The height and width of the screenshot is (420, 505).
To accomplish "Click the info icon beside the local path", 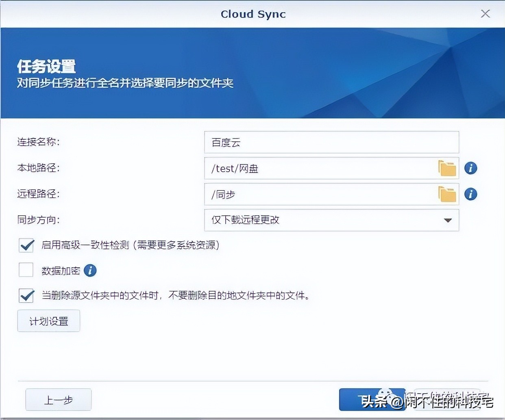I will [470, 168].
